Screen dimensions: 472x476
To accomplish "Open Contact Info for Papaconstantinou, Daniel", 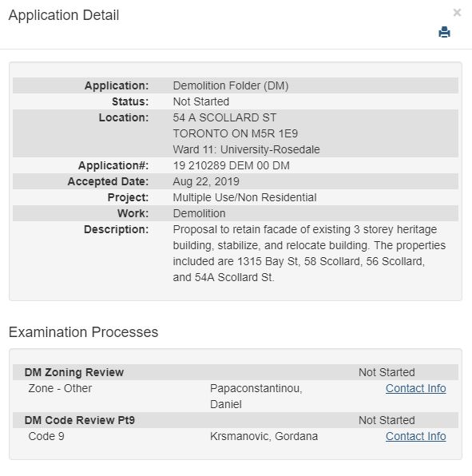I will 415,388.
